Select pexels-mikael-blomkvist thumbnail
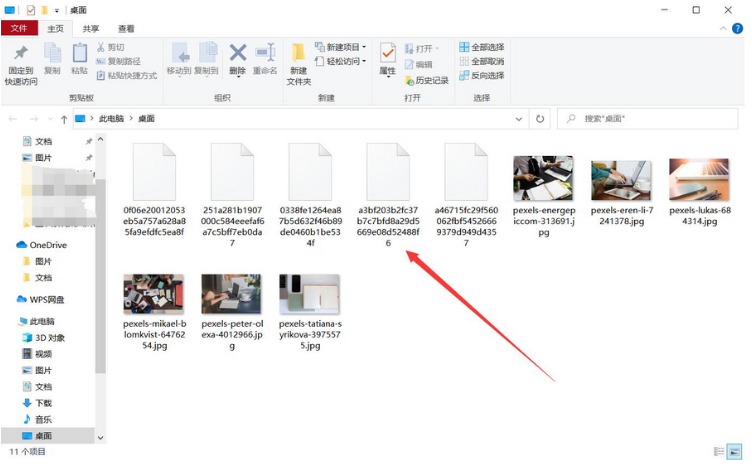This screenshot has width=752, height=473. point(153,294)
